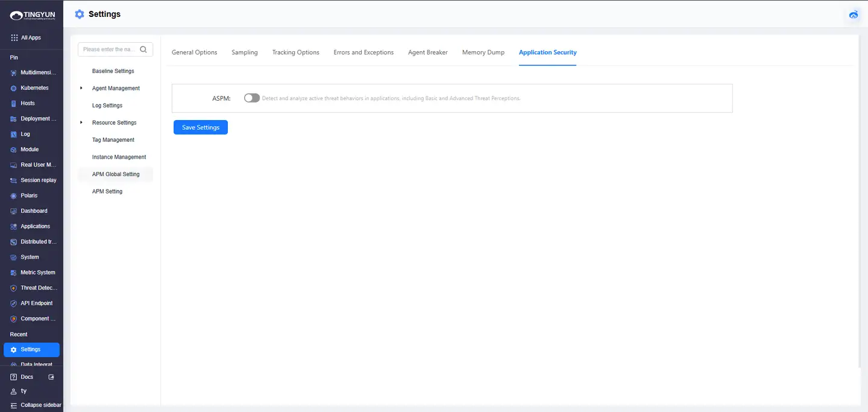Click the Kubernetes icon in sidebar
This screenshot has width=868, height=412.
13,88
